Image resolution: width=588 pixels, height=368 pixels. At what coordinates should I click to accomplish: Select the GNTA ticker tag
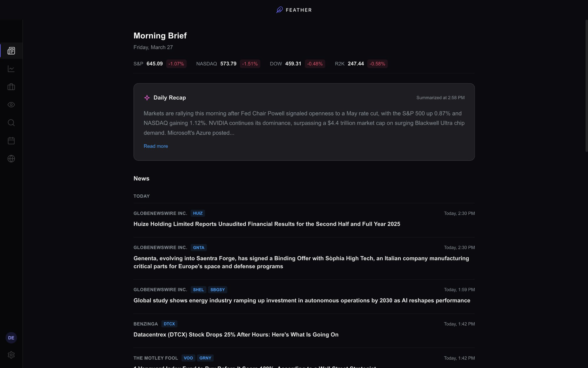tap(198, 247)
